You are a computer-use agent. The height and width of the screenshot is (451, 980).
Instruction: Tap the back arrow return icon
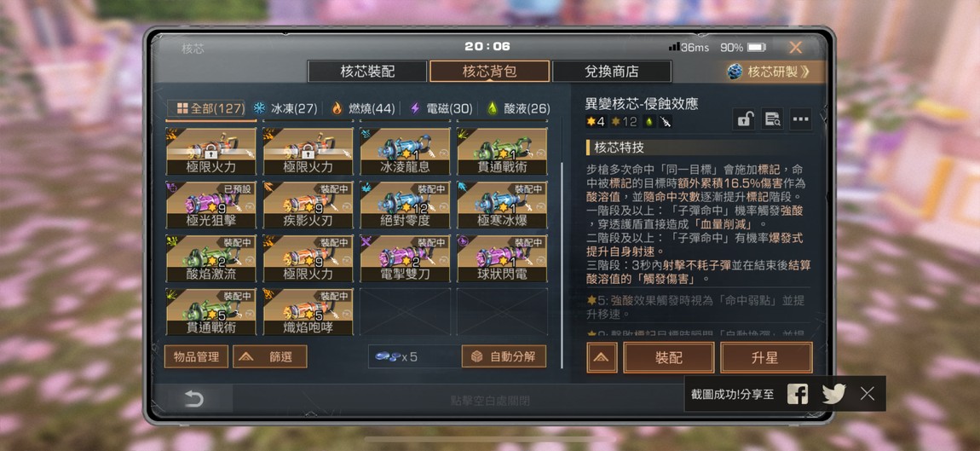pyautogui.click(x=193, y=399)
